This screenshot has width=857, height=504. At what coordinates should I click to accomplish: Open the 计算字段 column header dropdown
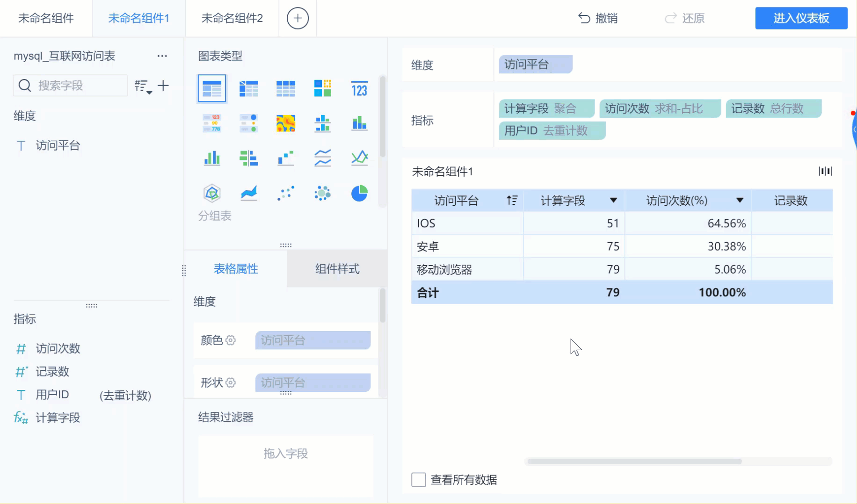click(x=613, y=201)
